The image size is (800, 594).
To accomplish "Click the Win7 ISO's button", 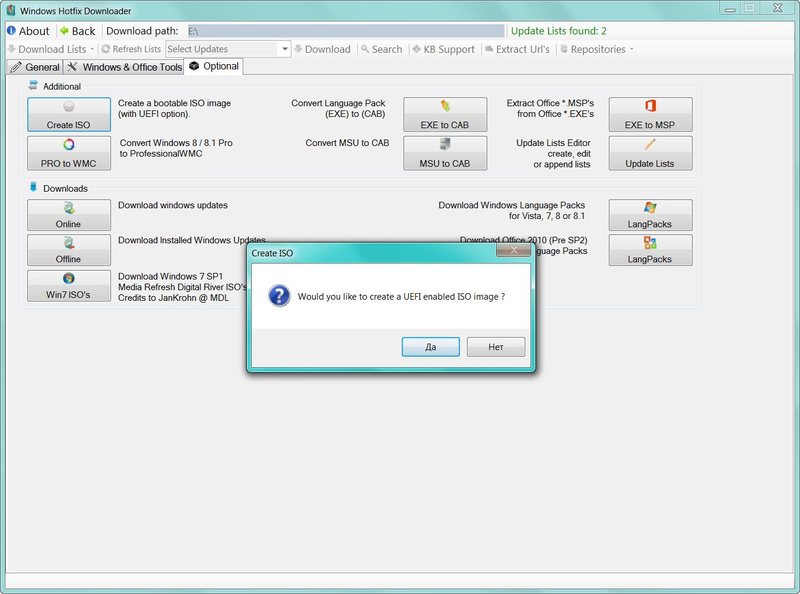I will pyautogui.click(x=69, y=286).
